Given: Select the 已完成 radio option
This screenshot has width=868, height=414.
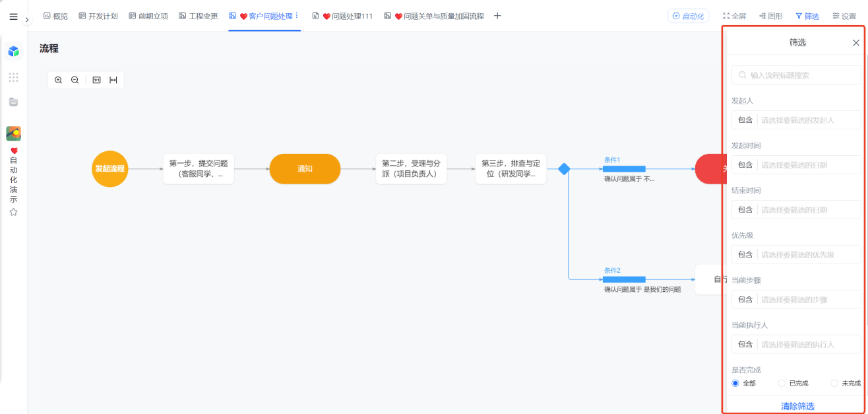Looking at the screenshot, I should 782,383.
